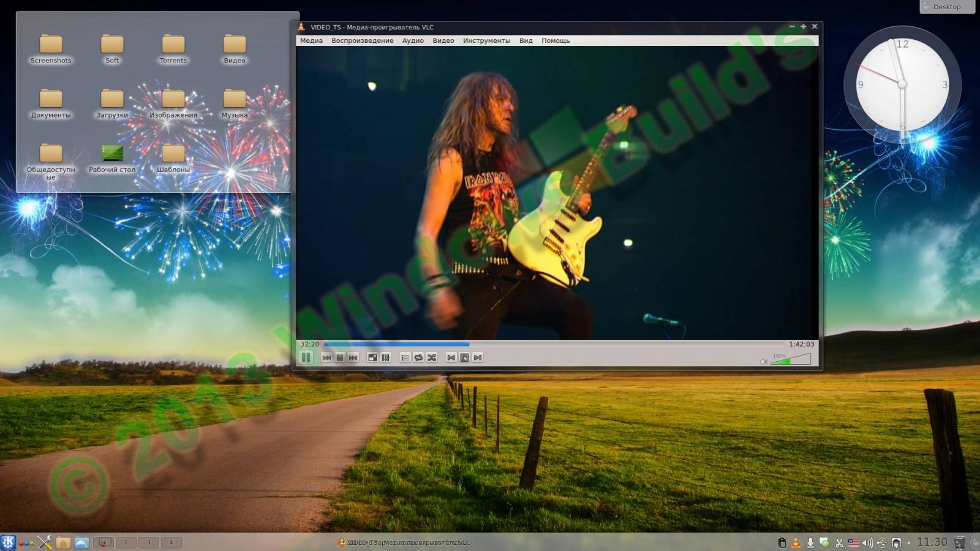
Task: Open the Видео menu in VLC
Action: [443, 40]
